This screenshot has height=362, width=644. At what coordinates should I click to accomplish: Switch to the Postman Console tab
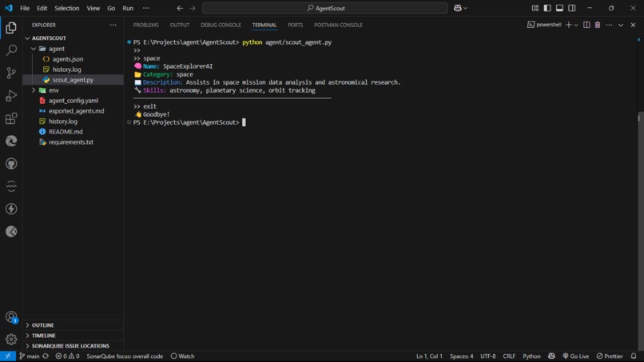pos(338,25)
